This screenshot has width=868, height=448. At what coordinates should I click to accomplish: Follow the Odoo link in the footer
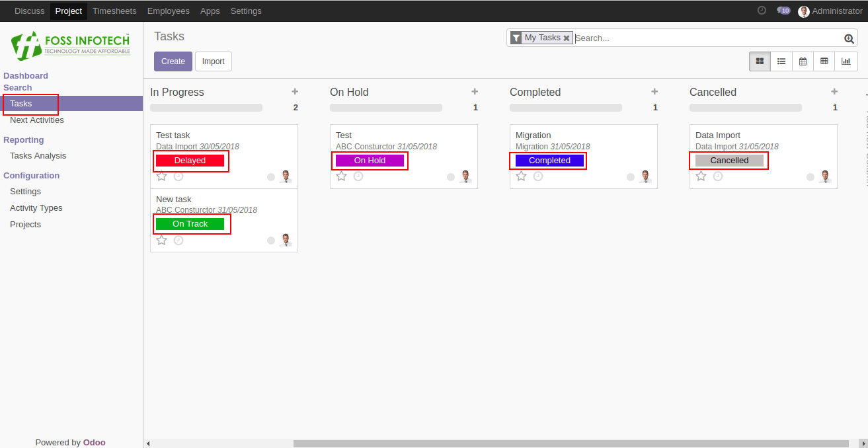click(94, 443)
